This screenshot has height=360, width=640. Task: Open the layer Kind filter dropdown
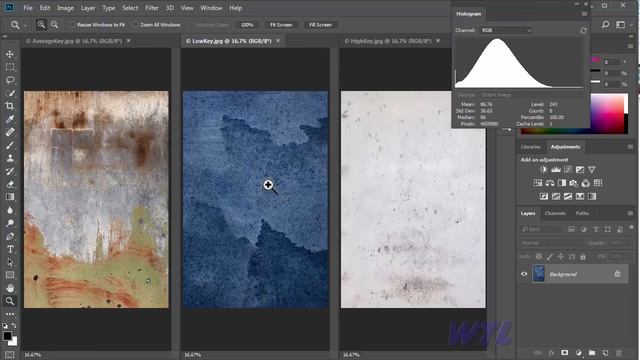pos(542,229)
